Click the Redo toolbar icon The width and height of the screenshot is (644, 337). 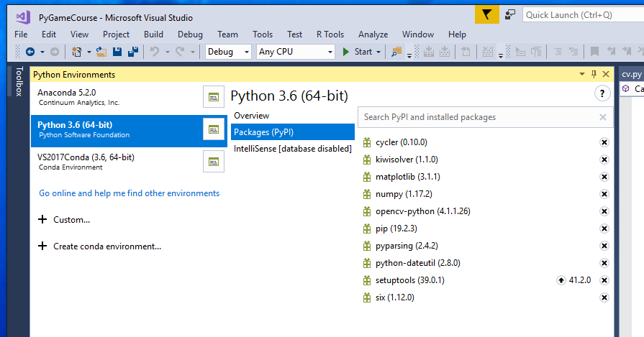pyautogui.click(x=180, y=52)
